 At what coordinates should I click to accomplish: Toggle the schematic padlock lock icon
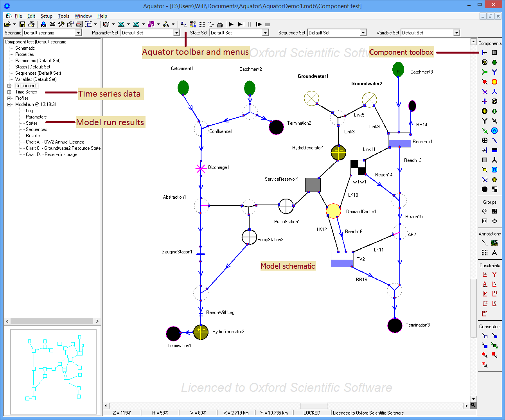[x=220, y=24]
